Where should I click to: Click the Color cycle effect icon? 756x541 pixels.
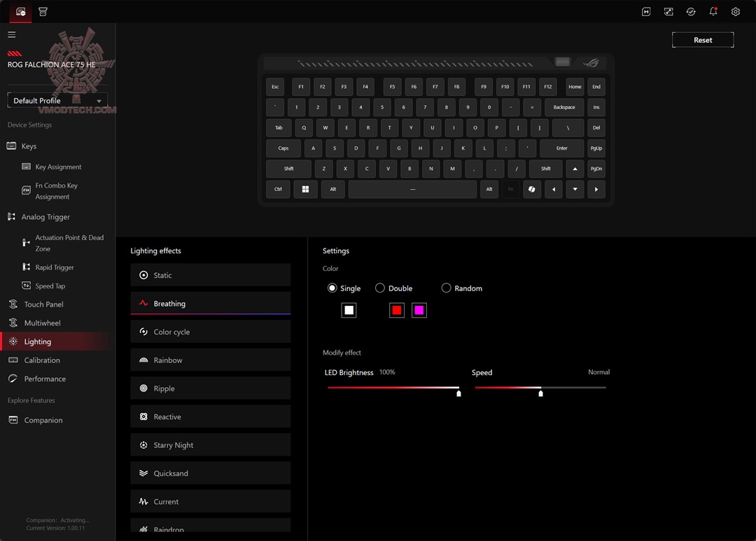tap(143, 332)
